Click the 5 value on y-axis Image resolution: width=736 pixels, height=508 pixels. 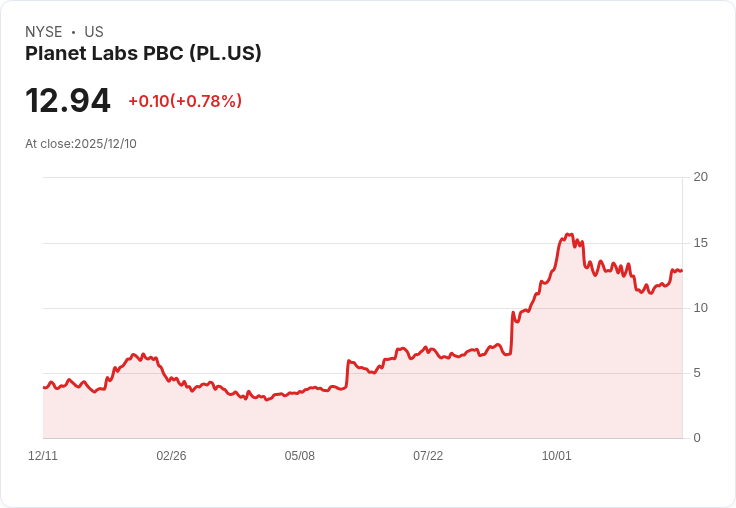point(697,373)
